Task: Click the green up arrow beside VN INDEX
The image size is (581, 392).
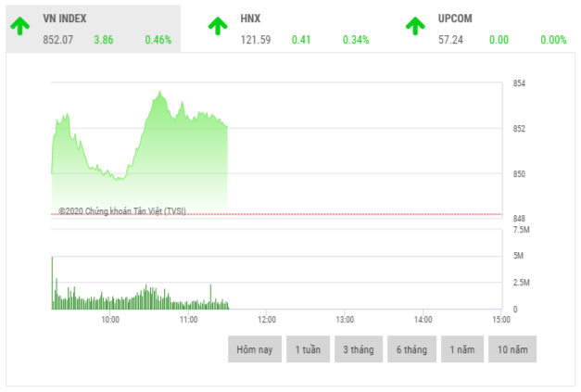Action: 21,26
